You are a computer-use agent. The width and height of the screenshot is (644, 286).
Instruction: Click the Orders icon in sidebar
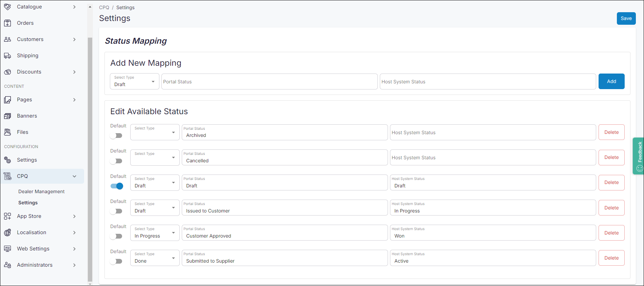click(x=7, y=23)
